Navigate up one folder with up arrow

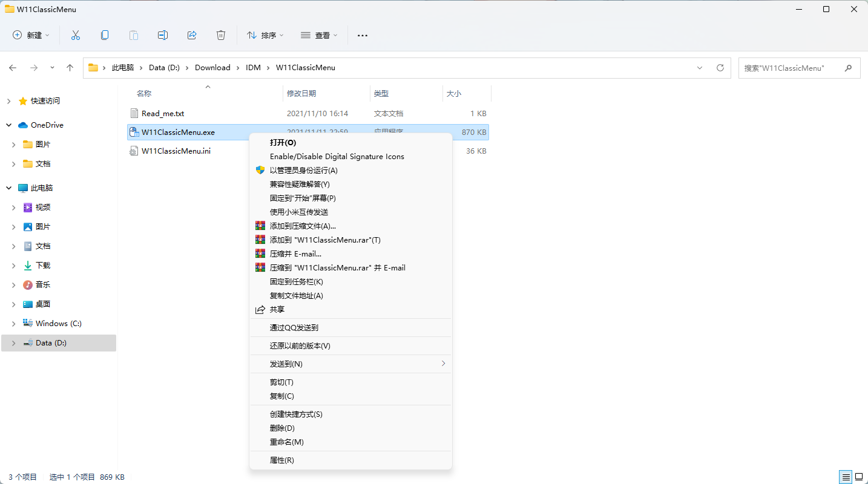70,68
